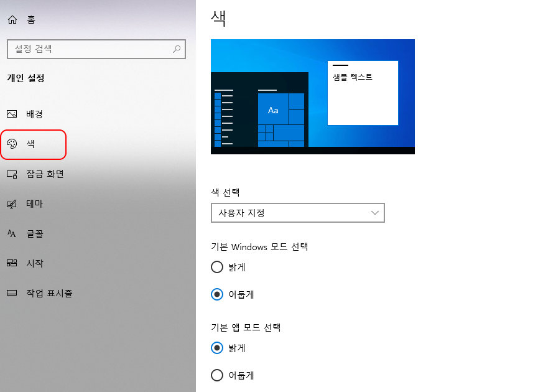Click the 기본 앱 모드 선택 label
The height and width of the screenshot is (392, 556).
pyautogui.click(x=246, y=327)
